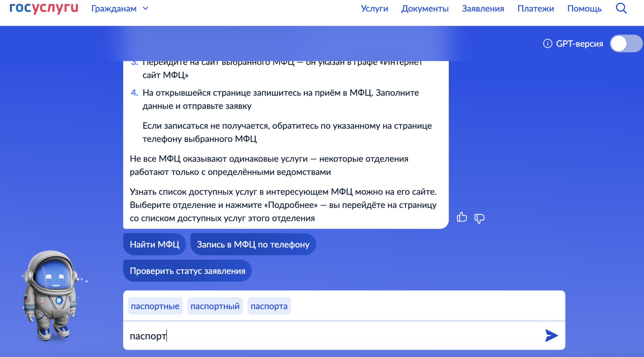Send message with the arrow icon
The height and width of the screenshot is (357, 644).
551,336
